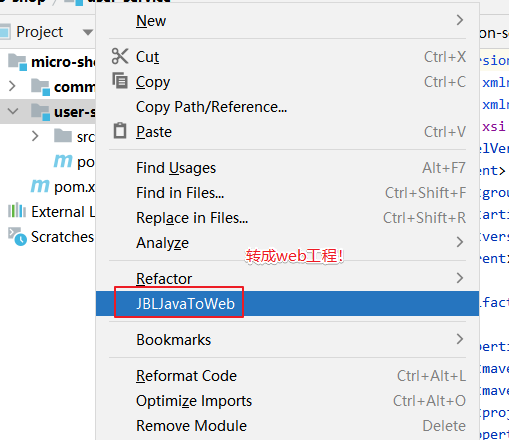The height and width of the screenshot is (440, 509).
Task: Click the Scratches and Consoles icon
Action: 17,236
